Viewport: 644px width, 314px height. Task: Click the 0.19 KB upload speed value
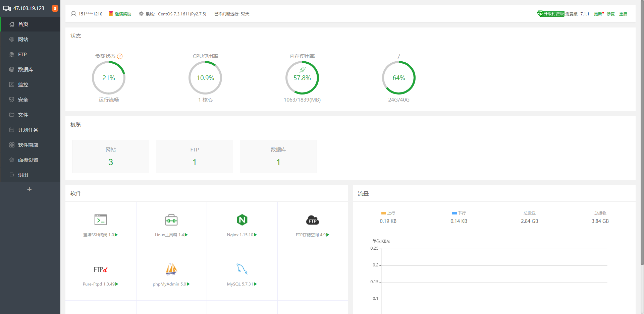388,221
